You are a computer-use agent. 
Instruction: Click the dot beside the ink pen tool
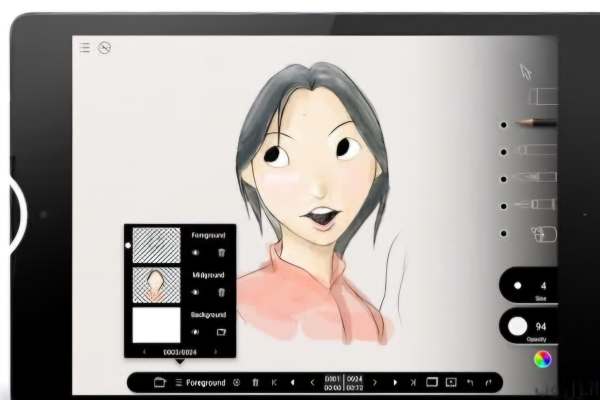point(504,179)
